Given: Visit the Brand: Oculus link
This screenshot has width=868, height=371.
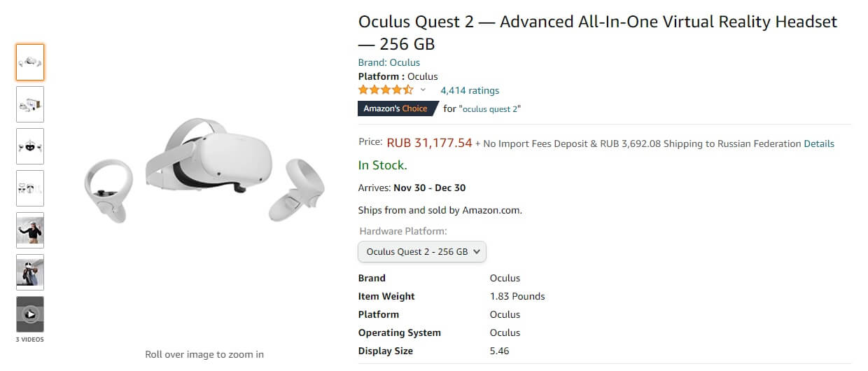Looking at the screenshot, I should coord(389,62).
